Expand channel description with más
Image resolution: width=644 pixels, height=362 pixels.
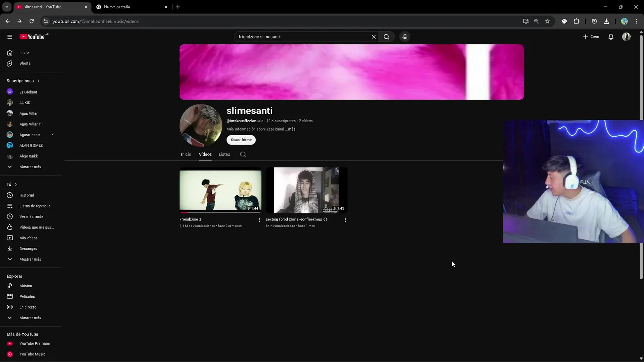(292, 129)
